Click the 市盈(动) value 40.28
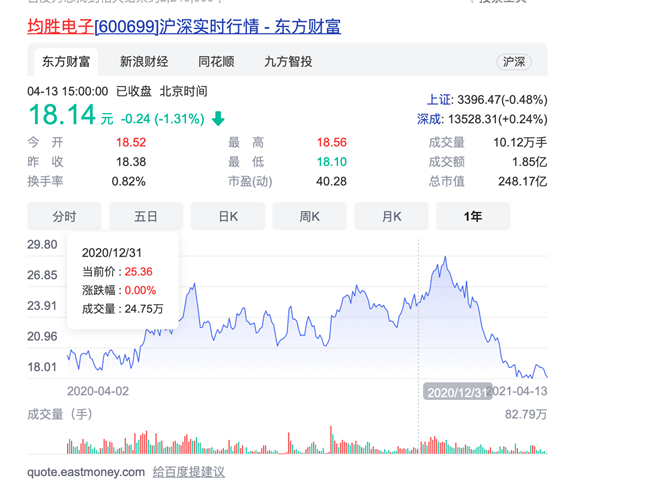This screenshot has width=650, height=486. [x=331, y=182]
